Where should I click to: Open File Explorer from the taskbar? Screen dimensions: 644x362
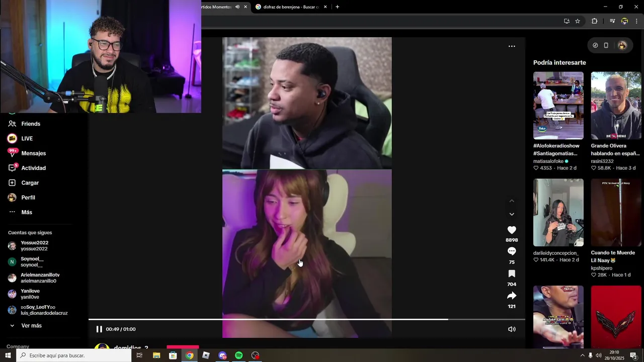pyautogui.click(x=156, y=355)
